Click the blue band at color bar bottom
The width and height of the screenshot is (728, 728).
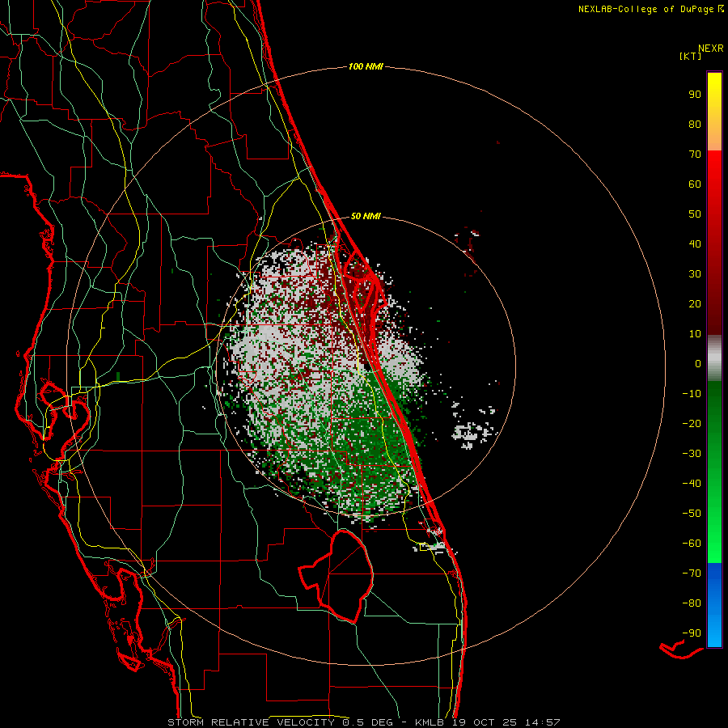(714, 605)
